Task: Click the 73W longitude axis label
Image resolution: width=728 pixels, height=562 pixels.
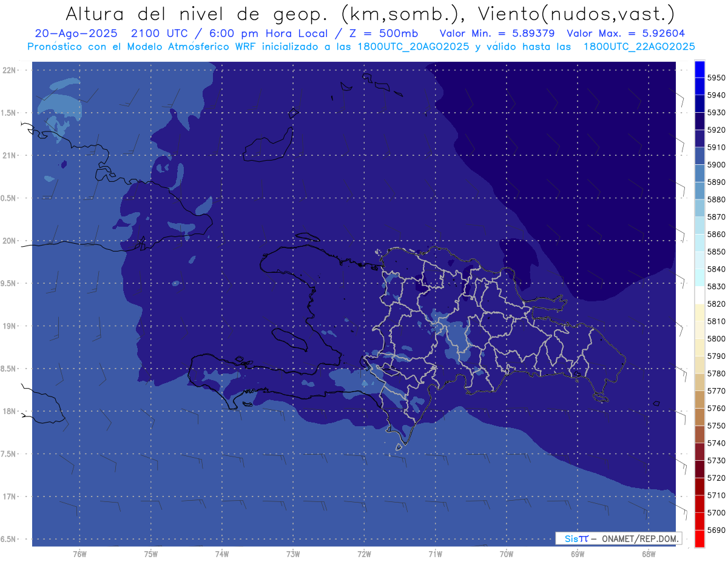Action: click(x=293, y=554)
